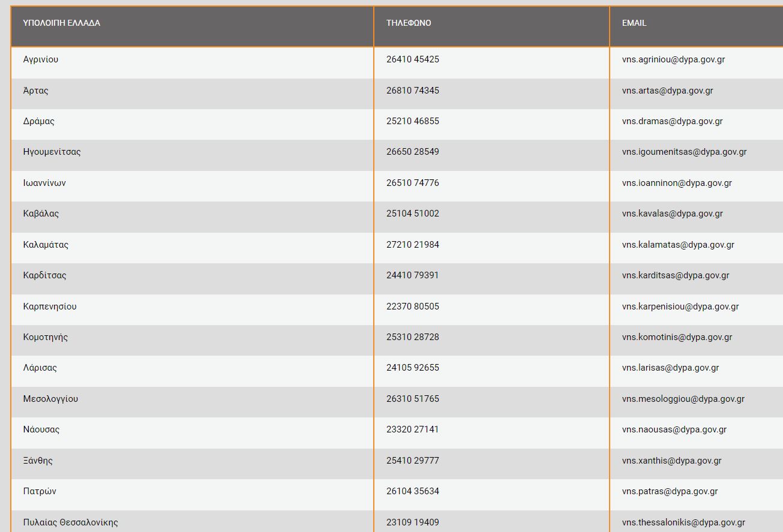Click the ΤΗΛΕΦΩΝΟ column header
Image resolution: width=783 pixels, height=532 pixels.
point(409,23)
